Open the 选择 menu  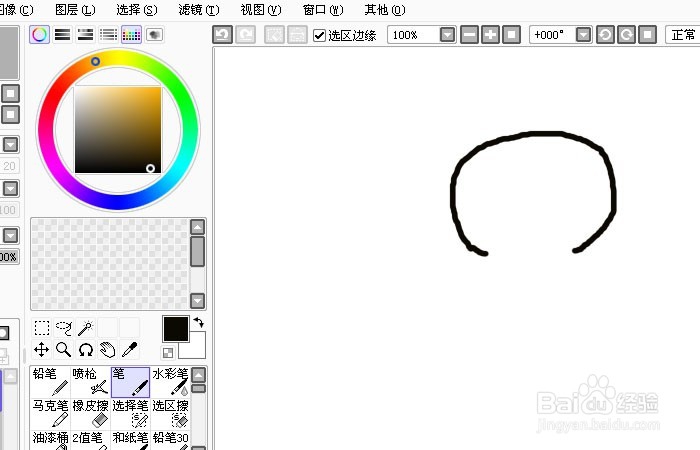(x=137, y=9)
